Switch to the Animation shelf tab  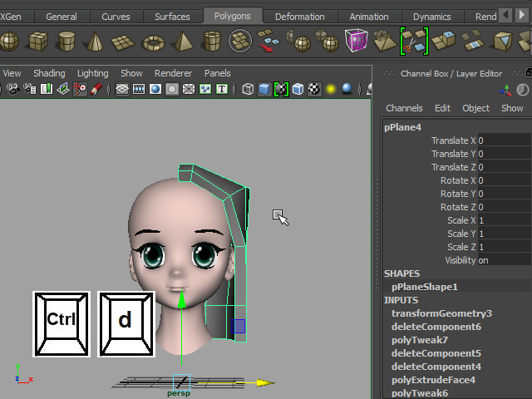coord(369,17)
